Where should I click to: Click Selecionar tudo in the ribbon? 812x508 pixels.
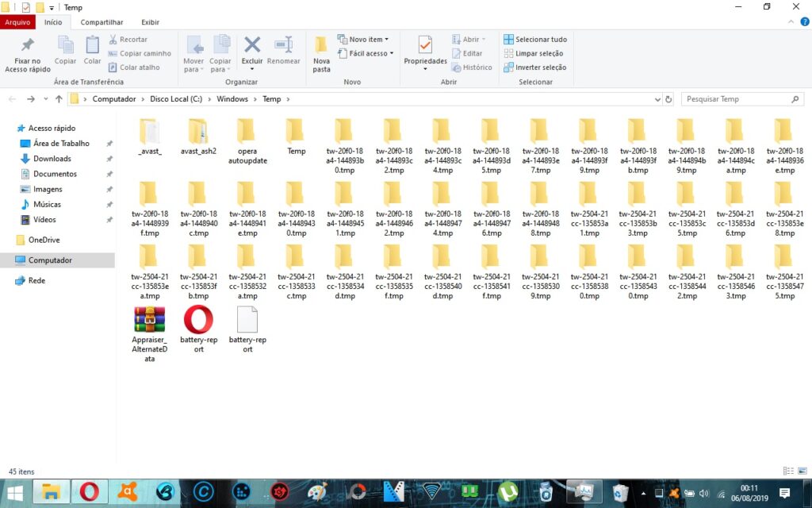click(x=535, y=40)
